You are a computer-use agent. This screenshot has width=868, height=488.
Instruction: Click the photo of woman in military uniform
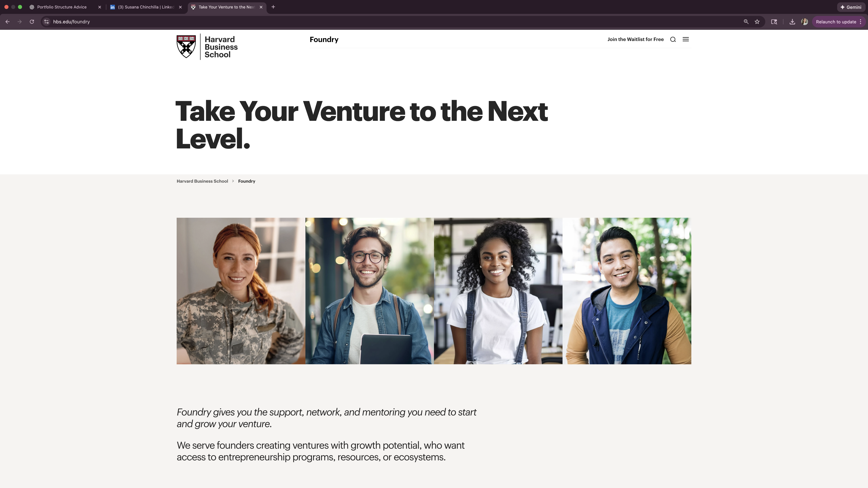tap(241, 291)
